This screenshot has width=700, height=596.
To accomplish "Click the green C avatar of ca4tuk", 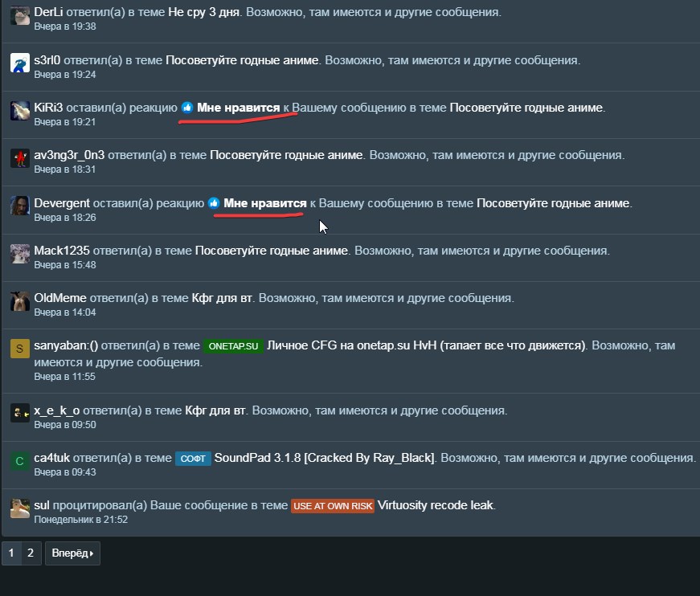I will pos(19,461).
